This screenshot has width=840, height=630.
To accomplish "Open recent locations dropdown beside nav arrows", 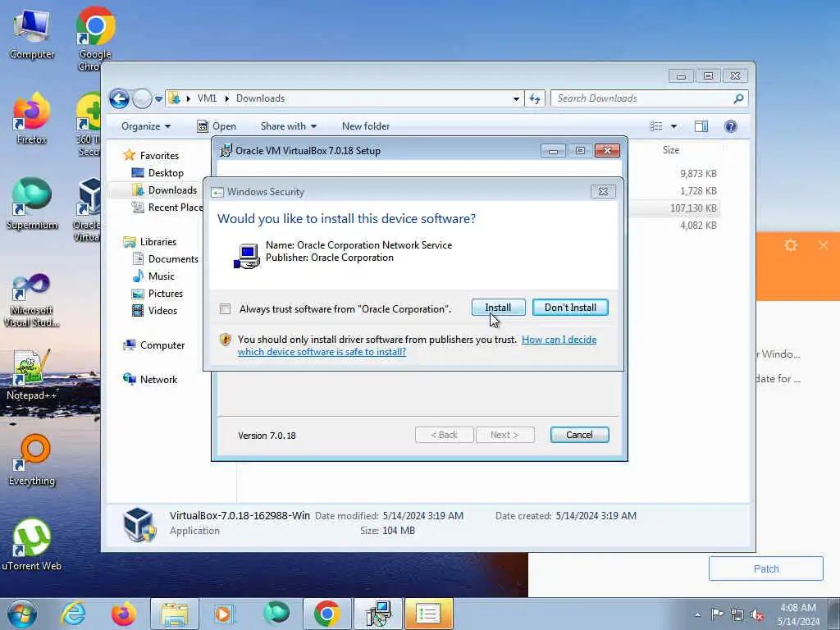I will pos(158,99).
